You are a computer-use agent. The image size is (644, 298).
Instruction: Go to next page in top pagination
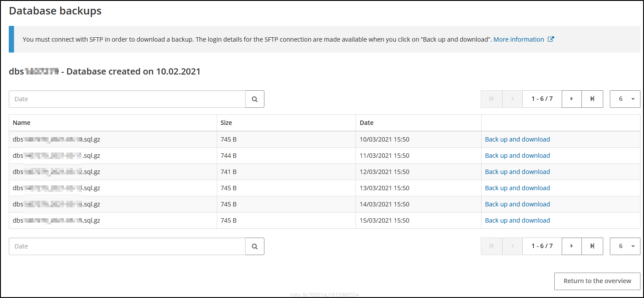[x=571, y=99]
